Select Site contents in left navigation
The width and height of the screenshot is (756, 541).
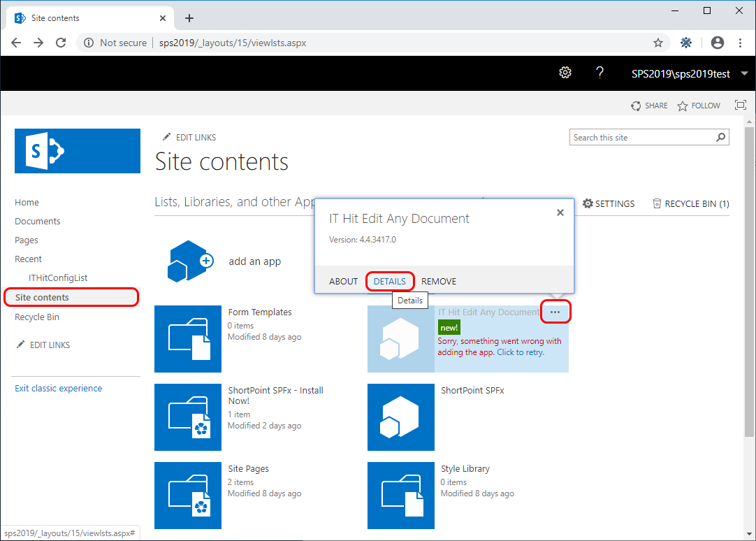tap(42, 298)
